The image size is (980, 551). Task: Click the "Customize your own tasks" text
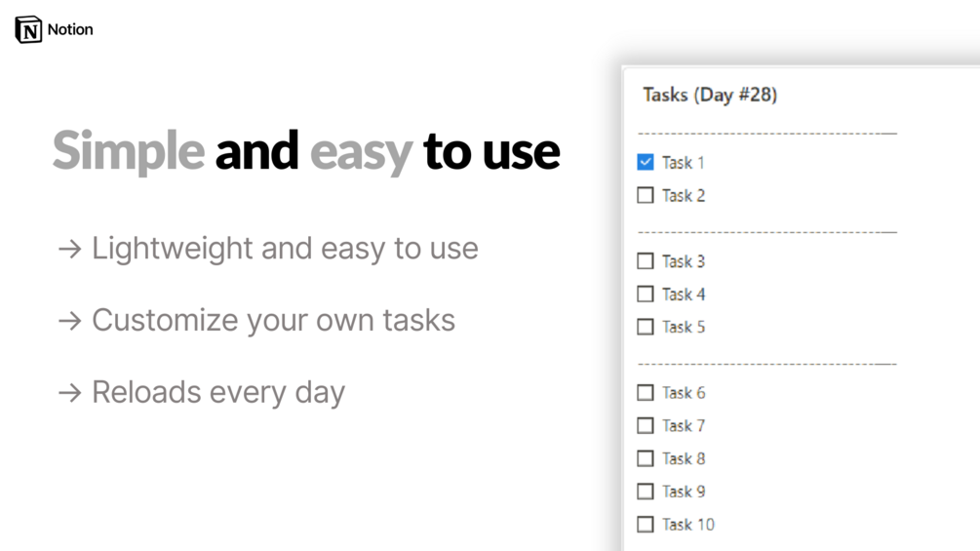coord(273,320)
